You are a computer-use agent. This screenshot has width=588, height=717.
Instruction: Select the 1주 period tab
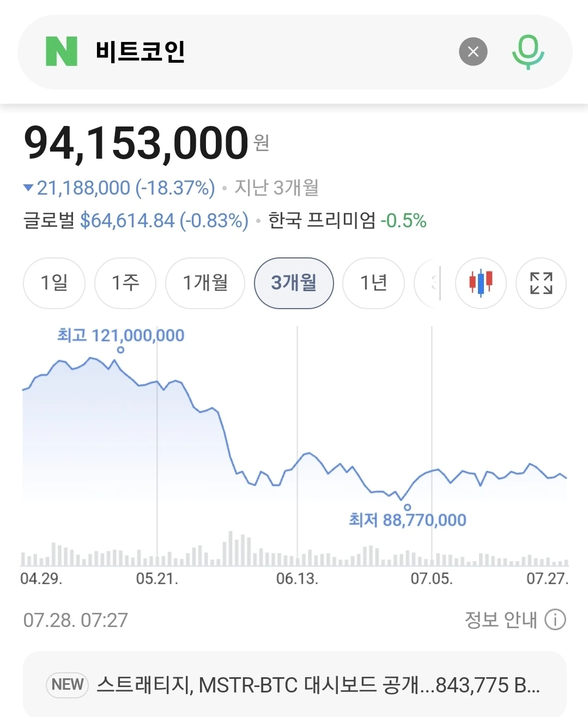tap(125, 283)
